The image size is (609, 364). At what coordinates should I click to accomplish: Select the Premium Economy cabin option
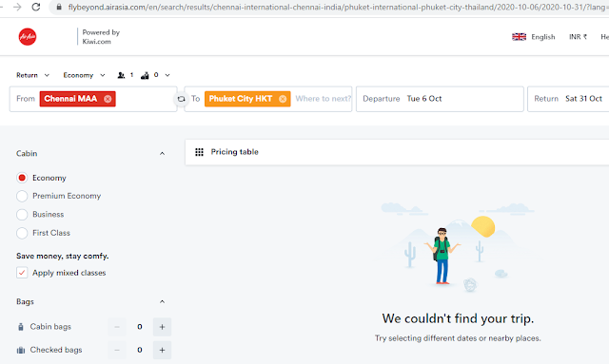22,196
